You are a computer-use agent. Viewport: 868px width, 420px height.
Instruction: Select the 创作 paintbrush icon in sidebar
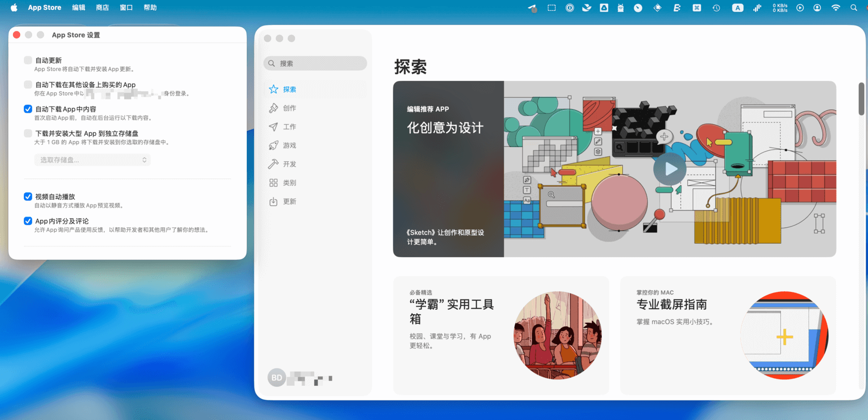click(274, 108)
